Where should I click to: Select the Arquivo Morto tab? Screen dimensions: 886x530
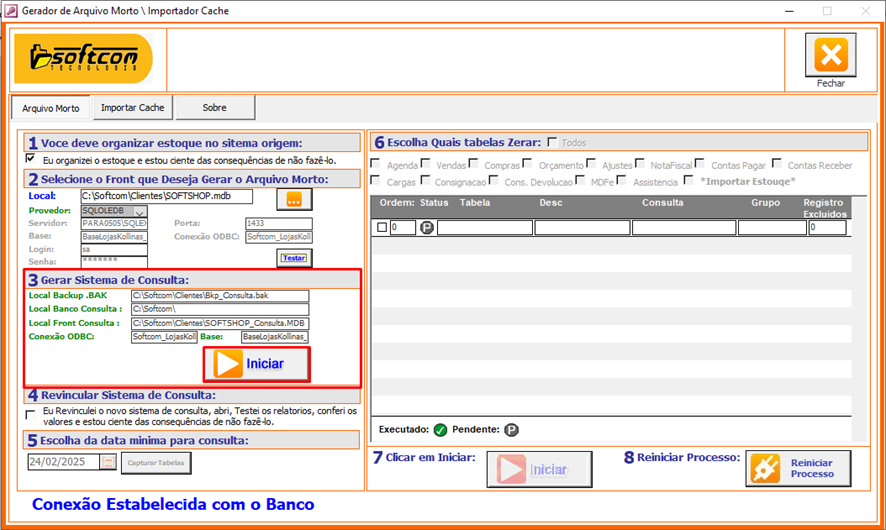(51, 108)
